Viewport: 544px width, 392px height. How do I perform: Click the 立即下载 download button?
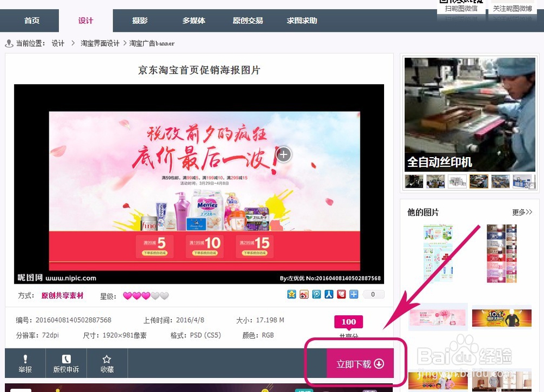click(x=360, y=364)
